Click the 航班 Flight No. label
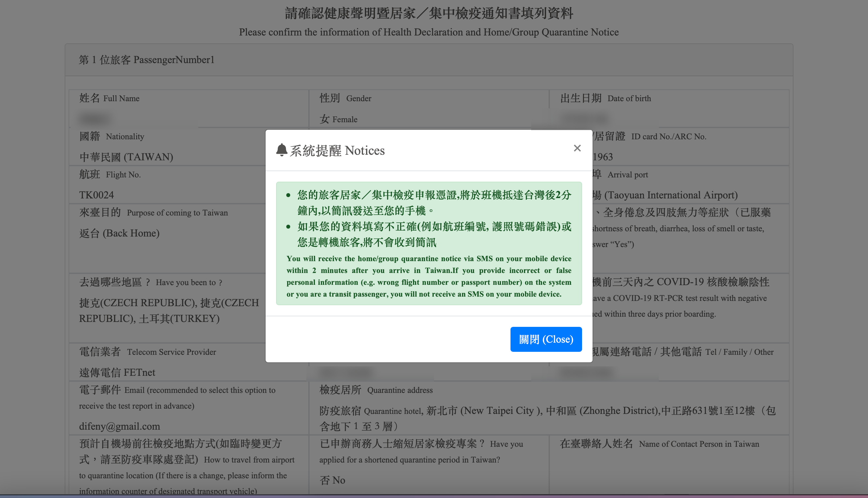868x498 pixels. 110,174
